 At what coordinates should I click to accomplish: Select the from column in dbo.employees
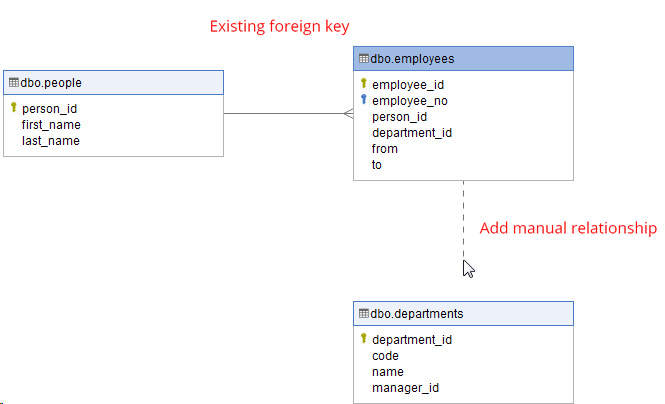(385, 149)
